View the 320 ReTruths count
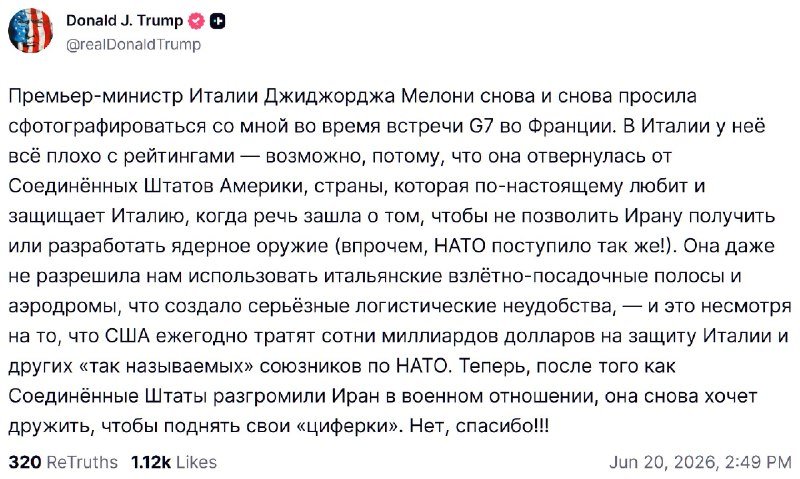Viewport: 800px width, 479px height. pyautogui.click(x=24, y=462)
